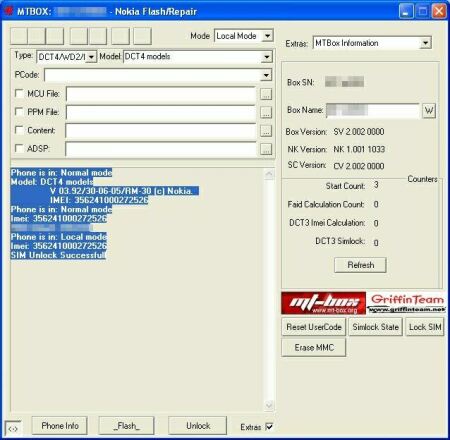This screenshot has width=450, height=440.
Task: Click the connection icon at bottom-left corner
Action: 13,428
